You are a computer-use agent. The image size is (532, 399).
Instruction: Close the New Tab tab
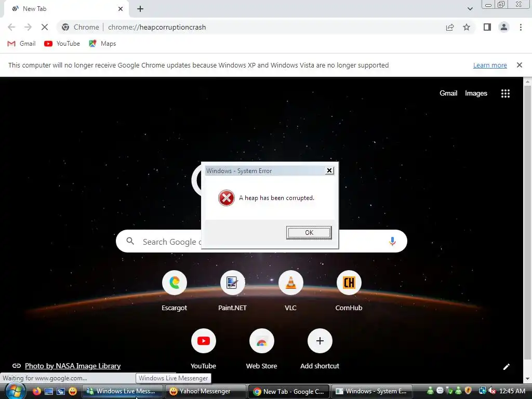[121, 9]
